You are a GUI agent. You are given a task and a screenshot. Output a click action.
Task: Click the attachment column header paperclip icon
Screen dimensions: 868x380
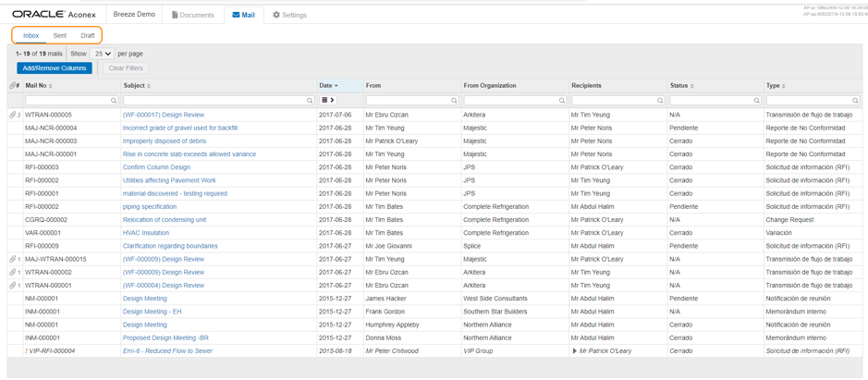[x=13, y=86]
